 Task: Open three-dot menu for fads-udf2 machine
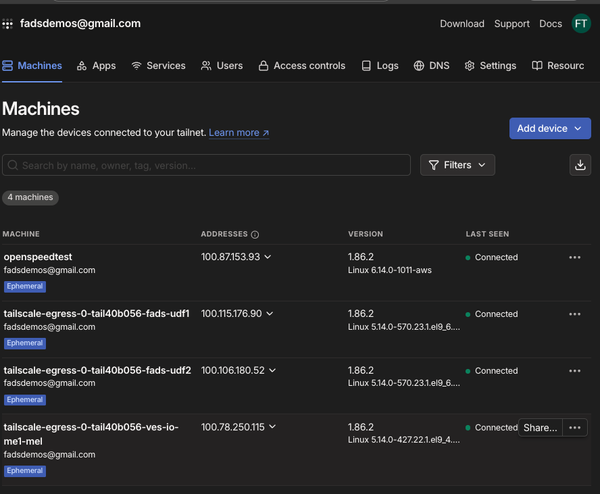pos(574,370)
